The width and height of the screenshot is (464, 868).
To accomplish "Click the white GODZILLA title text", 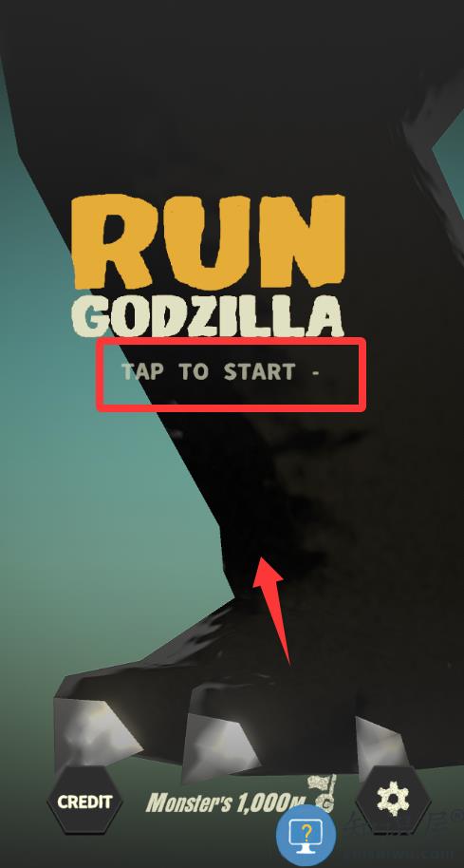I will pos(208,316).
